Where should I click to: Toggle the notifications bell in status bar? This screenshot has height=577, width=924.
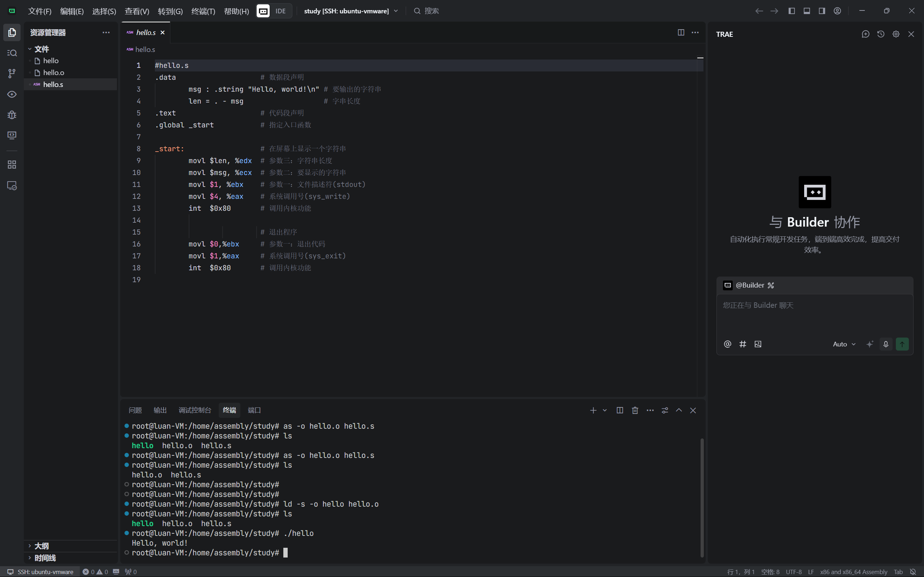point(912,572)
